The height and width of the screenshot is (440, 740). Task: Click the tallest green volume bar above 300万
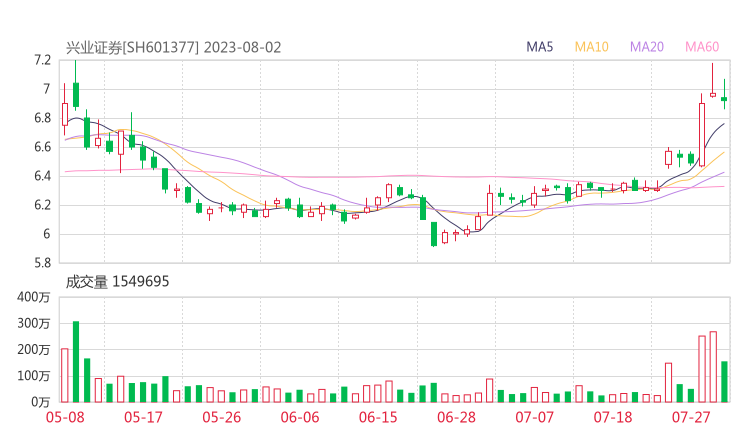click(x=76, y=362)
